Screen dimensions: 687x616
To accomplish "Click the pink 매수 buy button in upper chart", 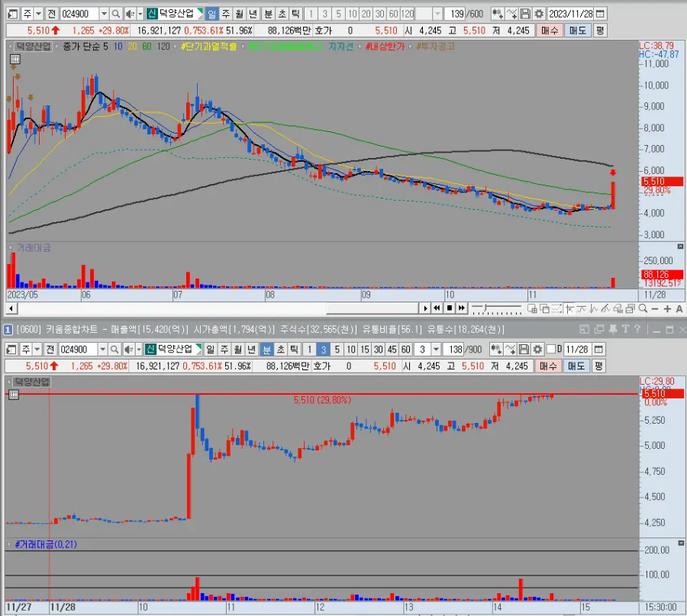I will pos(550,31).
